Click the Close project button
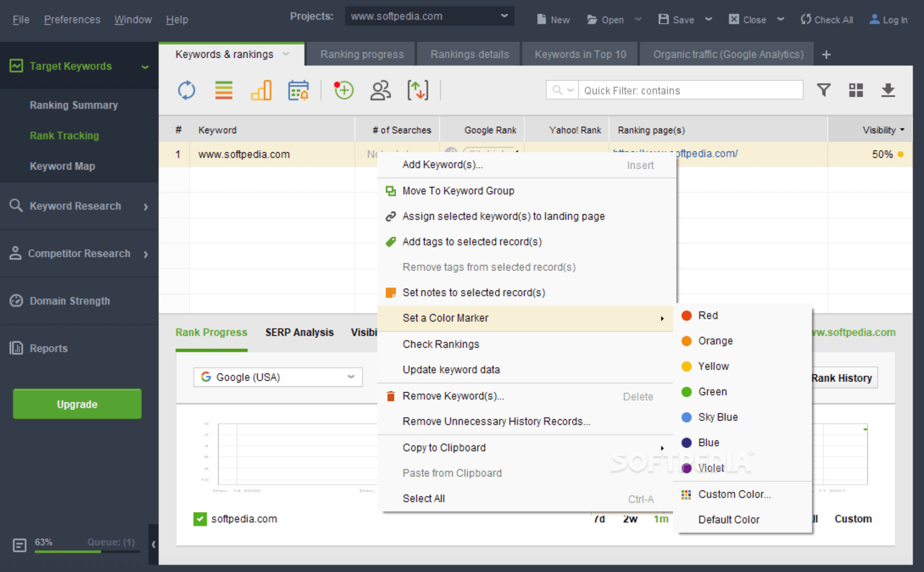This screenshot has width=924, height=572. click(x=748, y=20)
